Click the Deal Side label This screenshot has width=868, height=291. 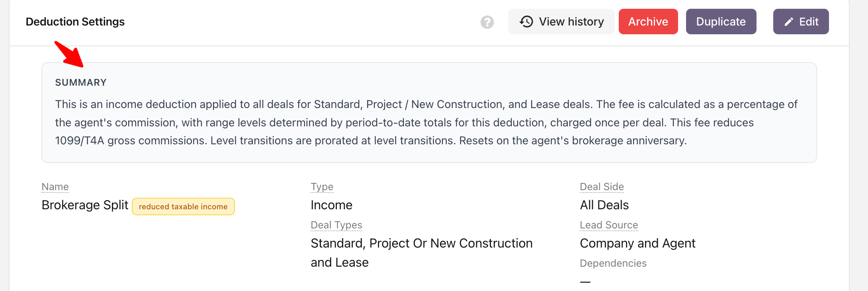[x=602, y=187]
